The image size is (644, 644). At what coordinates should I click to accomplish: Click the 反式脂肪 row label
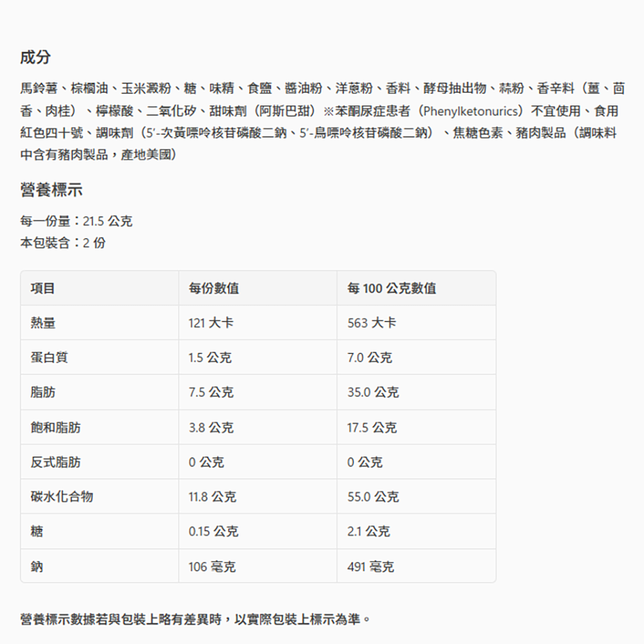(x=55, y=462)
